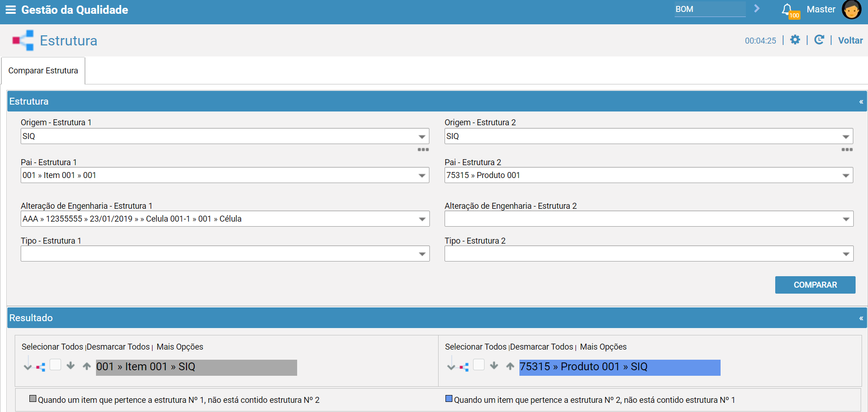Click left Desmarcar Todos link
The width and height of the screenshot is (868, 412).
(x=118, y=347)
